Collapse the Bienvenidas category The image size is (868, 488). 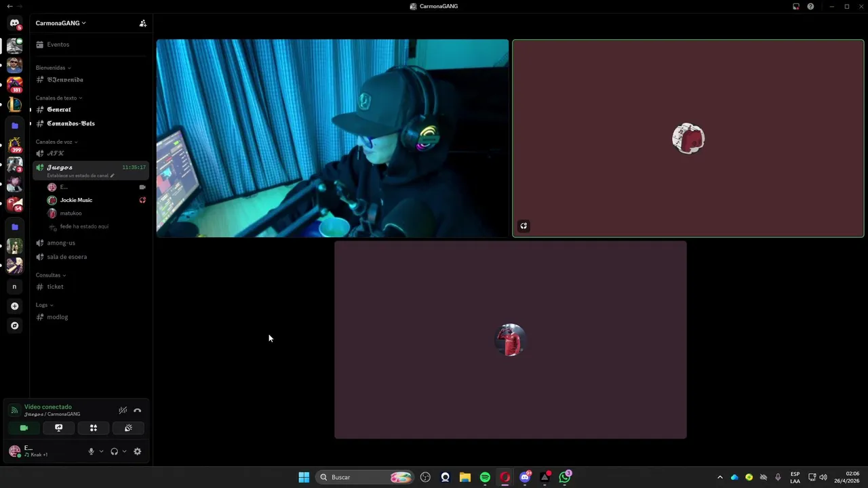click(x=53, y=68)
